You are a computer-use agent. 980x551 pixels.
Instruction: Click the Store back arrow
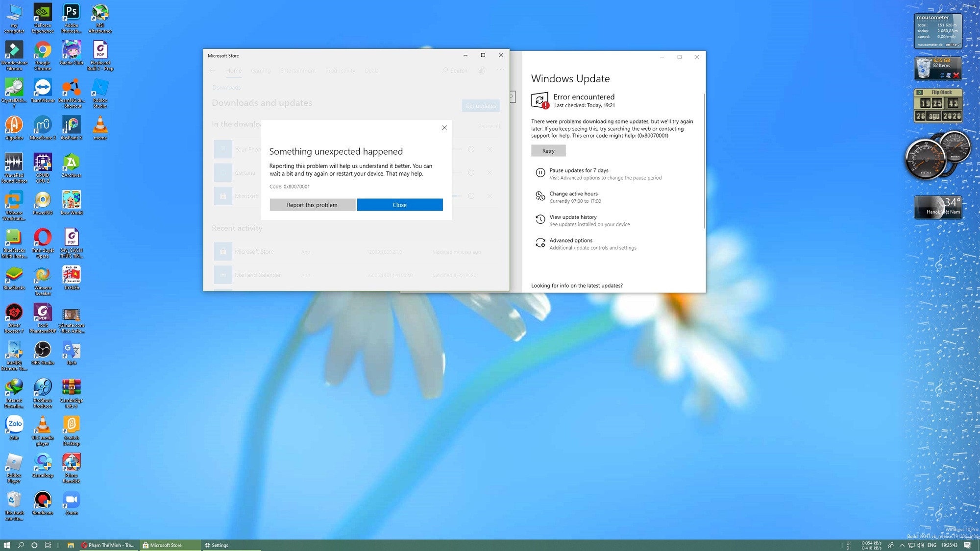coord(212,71)
